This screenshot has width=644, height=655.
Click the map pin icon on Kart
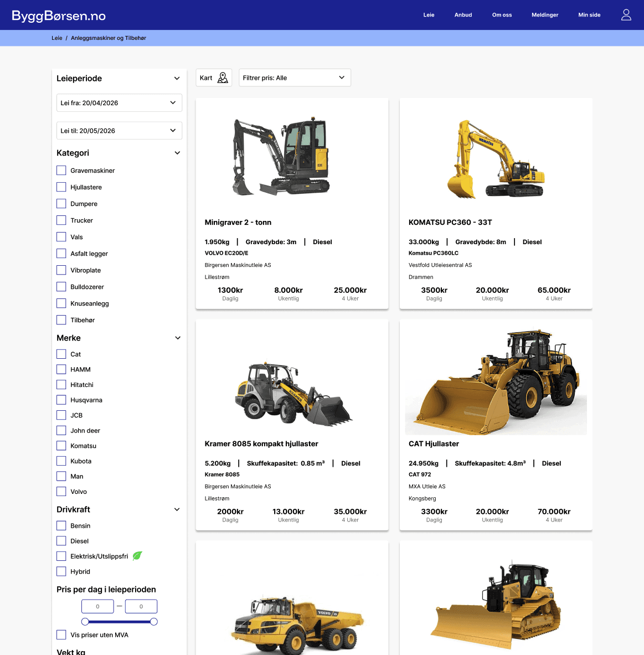pos(223,78)
